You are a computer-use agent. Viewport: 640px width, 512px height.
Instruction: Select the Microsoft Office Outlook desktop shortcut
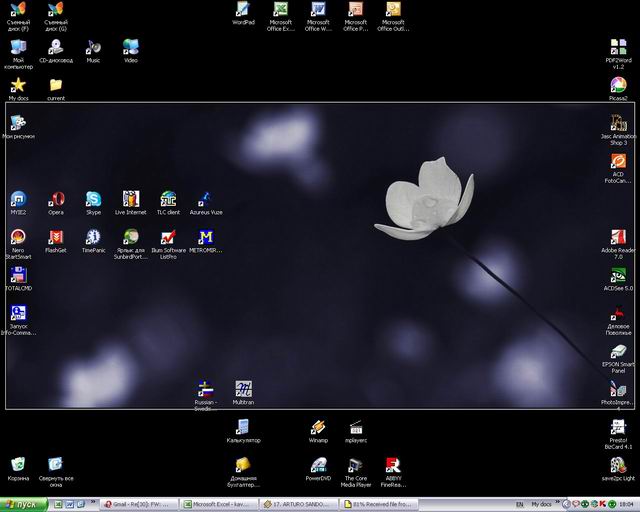coord(393,16)
